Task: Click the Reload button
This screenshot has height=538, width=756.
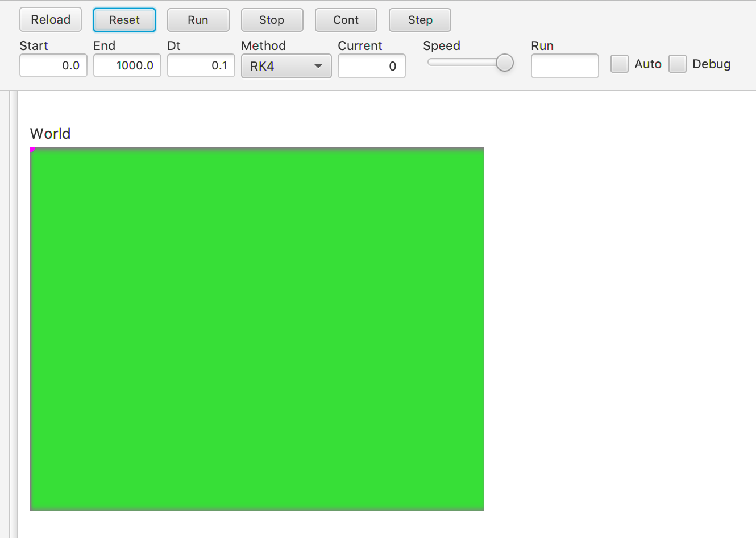Action: tap(51, 20)
